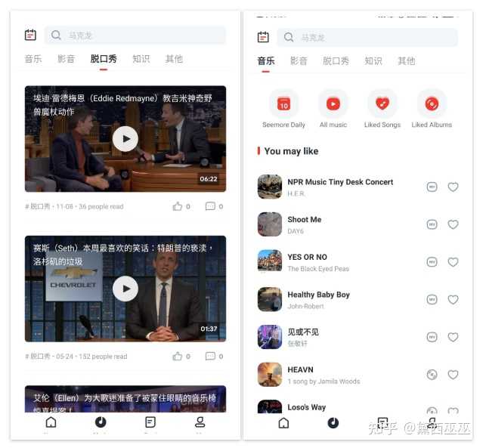Open discover disc icon in right bottom bar
This screenshot has height=448, width=483.
[333, 423]
